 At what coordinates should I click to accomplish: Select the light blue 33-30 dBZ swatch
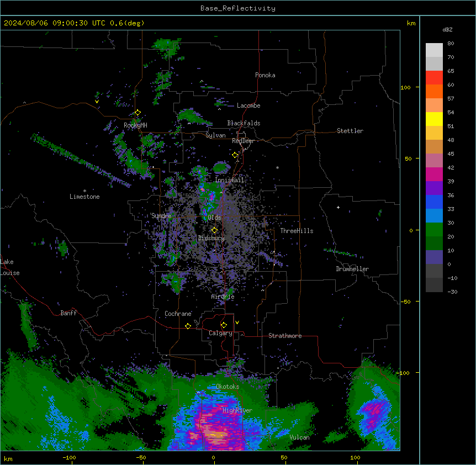pyautogui.click(x=434, y=215)
